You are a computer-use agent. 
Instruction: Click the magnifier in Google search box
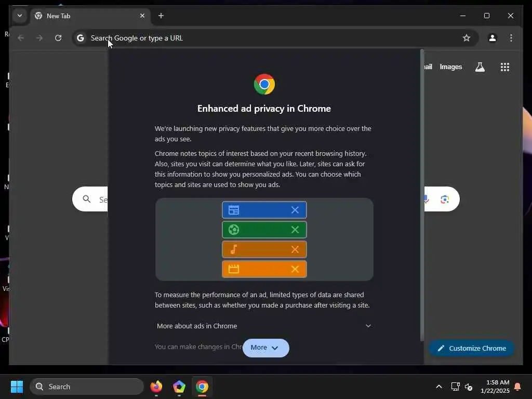tap(87, 199)
